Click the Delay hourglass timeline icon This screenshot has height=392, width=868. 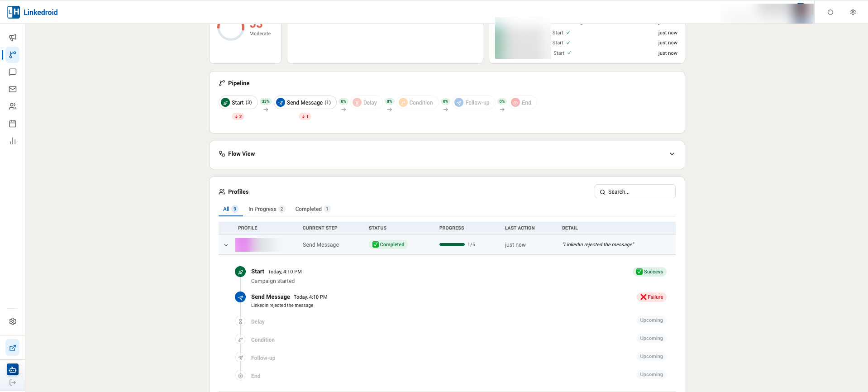tap(240, 322)
